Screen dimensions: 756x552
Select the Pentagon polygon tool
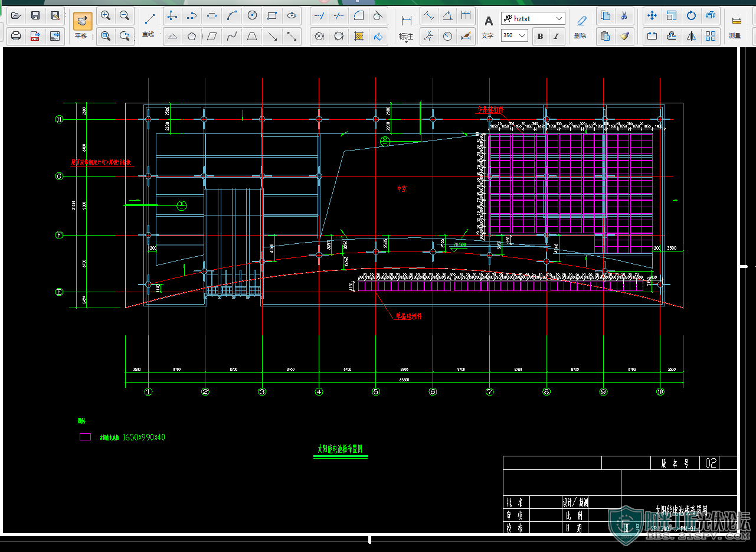(192, 36)
